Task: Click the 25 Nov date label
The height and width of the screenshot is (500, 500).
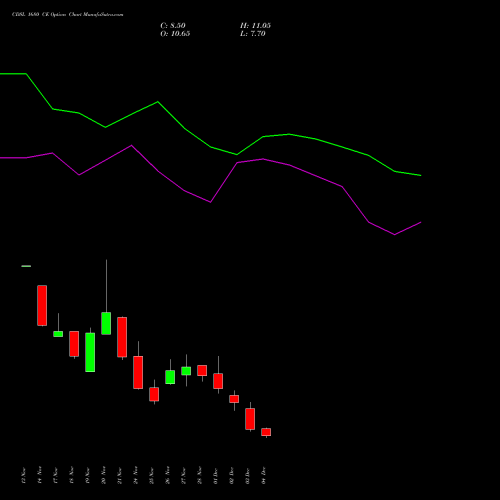Action: point(151,475)
